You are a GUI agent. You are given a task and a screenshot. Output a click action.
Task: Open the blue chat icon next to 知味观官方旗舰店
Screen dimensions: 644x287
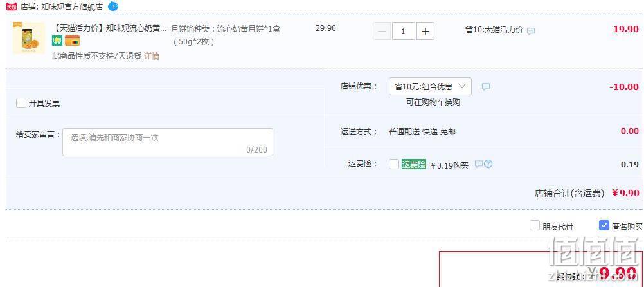(x=113, y=6)
